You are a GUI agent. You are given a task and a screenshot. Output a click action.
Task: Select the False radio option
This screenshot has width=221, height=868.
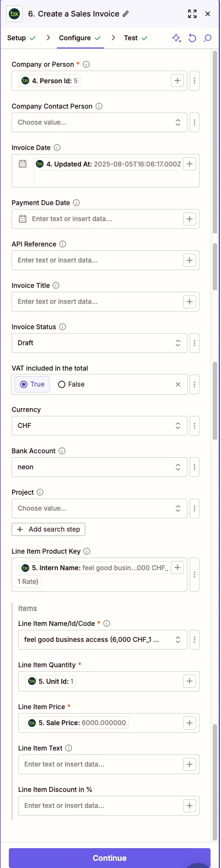click(72, 384)
